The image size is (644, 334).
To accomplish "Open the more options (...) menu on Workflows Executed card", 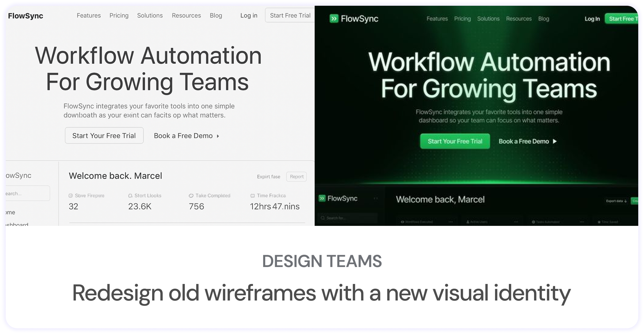I will [x=450, y=222].
